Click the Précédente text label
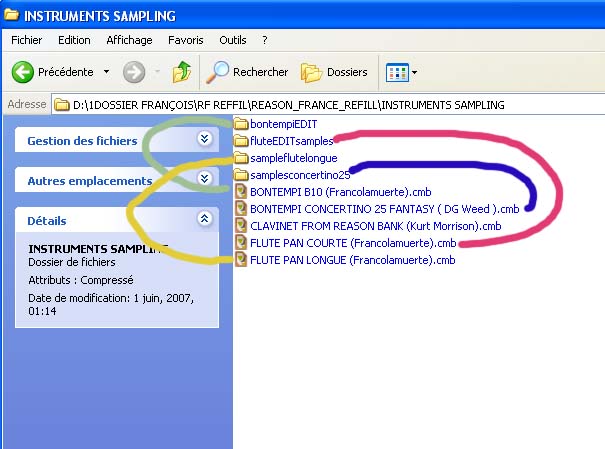This screenshot has height=449, width=605. pyautogui.click(x=66, y=72)
